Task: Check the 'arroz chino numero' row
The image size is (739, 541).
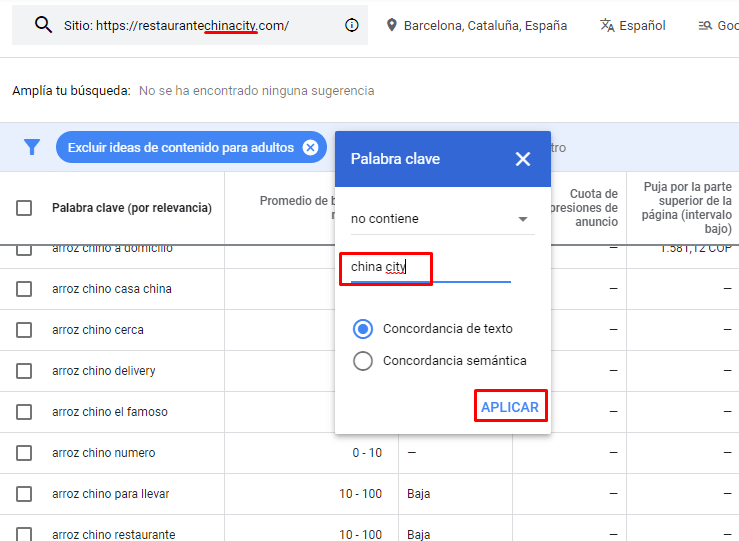Action: pos(24,453)
